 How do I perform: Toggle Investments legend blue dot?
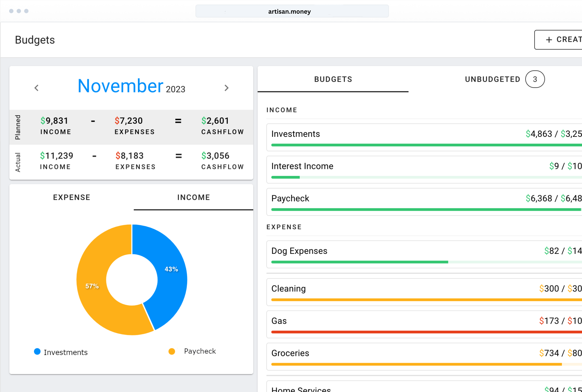pos(37,352)
